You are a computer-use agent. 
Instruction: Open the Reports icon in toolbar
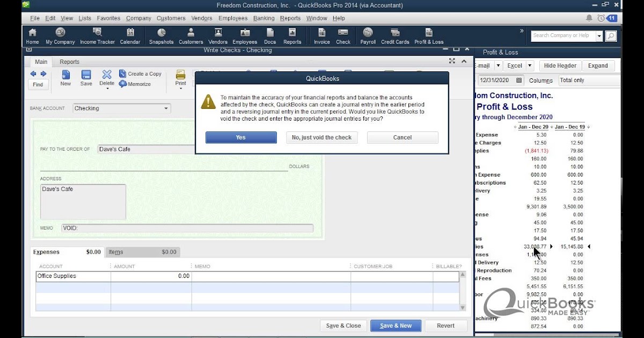point(292,36)
